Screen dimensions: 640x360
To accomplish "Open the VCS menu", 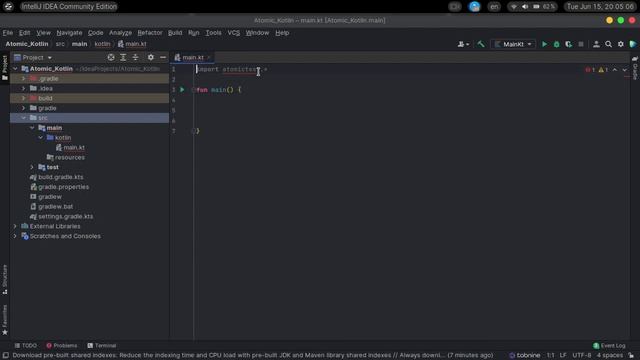I will click(233, 33).
